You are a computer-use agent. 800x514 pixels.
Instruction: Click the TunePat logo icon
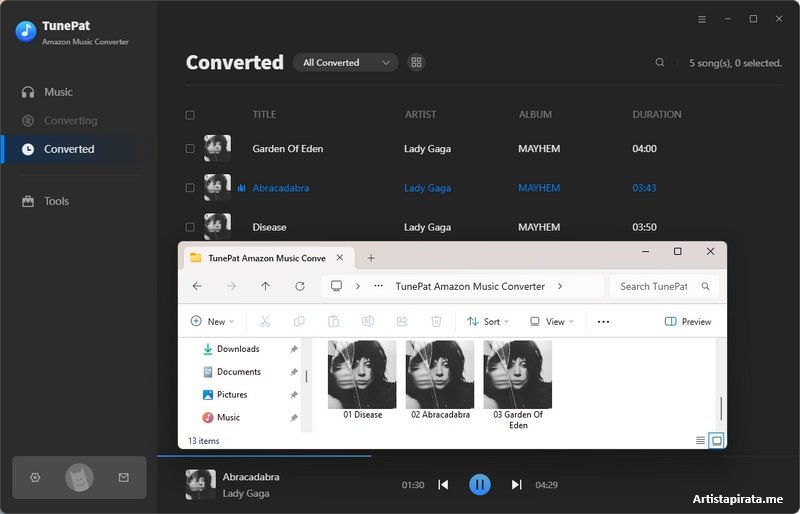coord(26,31)
